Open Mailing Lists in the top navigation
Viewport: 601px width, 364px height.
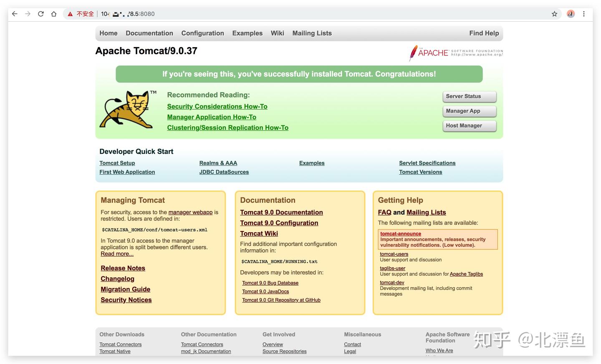click(312, 33)
